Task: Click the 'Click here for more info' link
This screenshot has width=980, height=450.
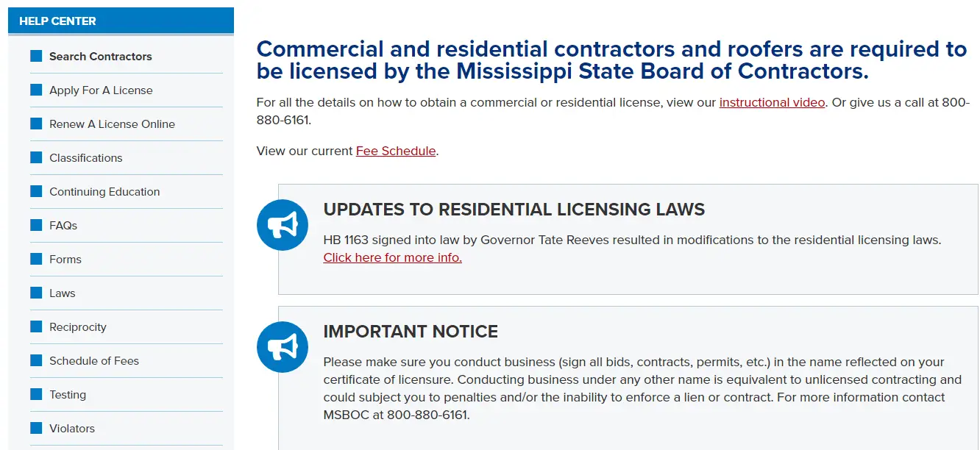Action: pyautogui.click(x=392, y=258)
